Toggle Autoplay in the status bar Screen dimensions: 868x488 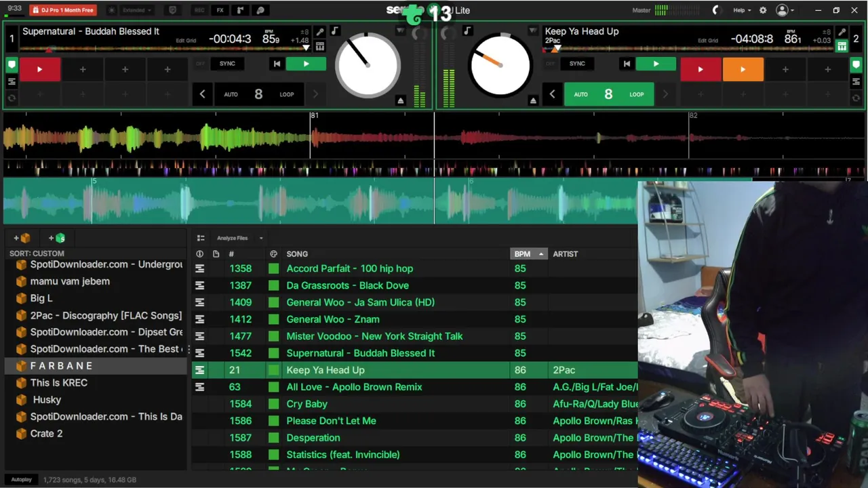(21, 479)
